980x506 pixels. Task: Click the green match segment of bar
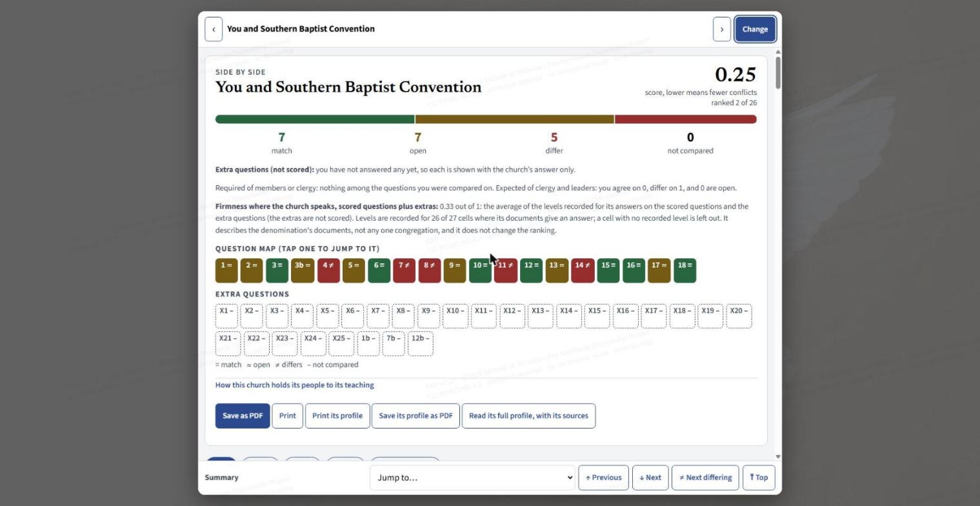click(315, 119)
